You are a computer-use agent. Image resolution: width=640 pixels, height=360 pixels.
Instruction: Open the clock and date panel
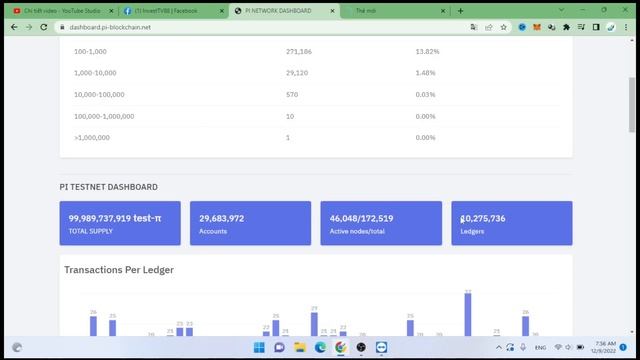pyautogui.click(x=604, y=347)
